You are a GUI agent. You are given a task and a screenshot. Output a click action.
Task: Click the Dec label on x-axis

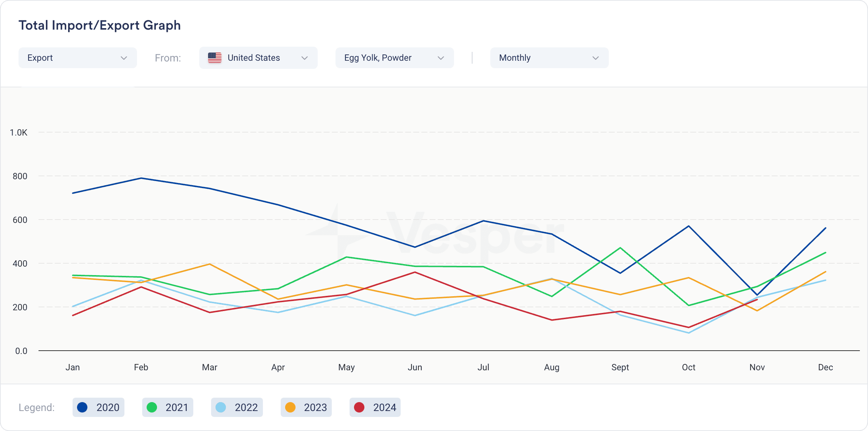(x=825, y=367)
